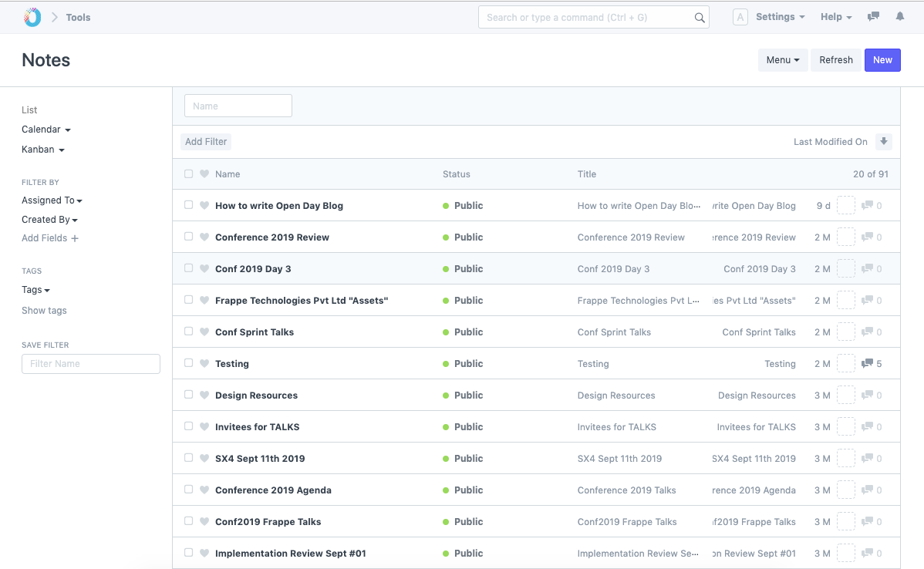Expand the Calendar view dropdown

click(46, 130)
